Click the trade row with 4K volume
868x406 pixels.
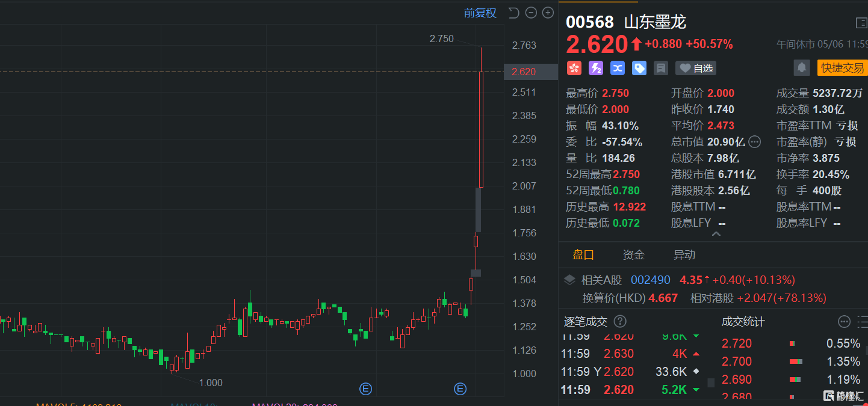(x=631, y=354)
